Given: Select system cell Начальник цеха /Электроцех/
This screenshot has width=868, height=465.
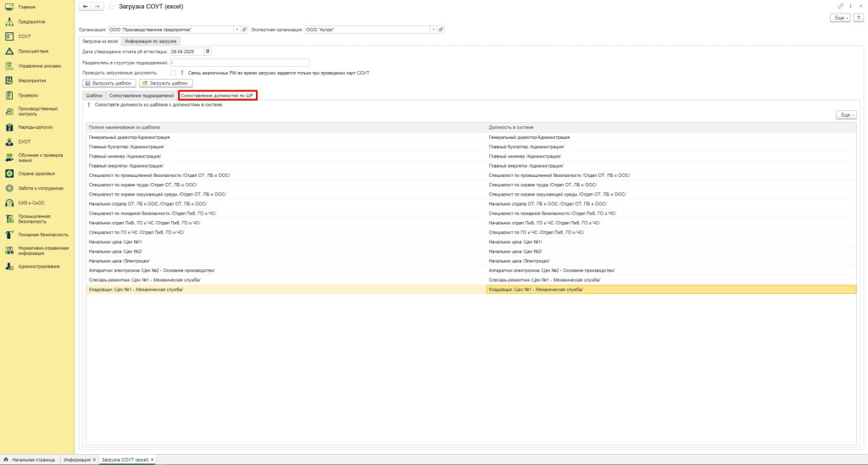Looking at the screenshot, I should point(671,261).
